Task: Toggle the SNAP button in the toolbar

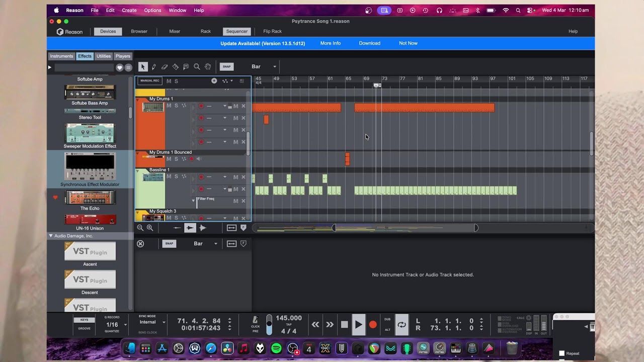Action: tap(227, 67)
